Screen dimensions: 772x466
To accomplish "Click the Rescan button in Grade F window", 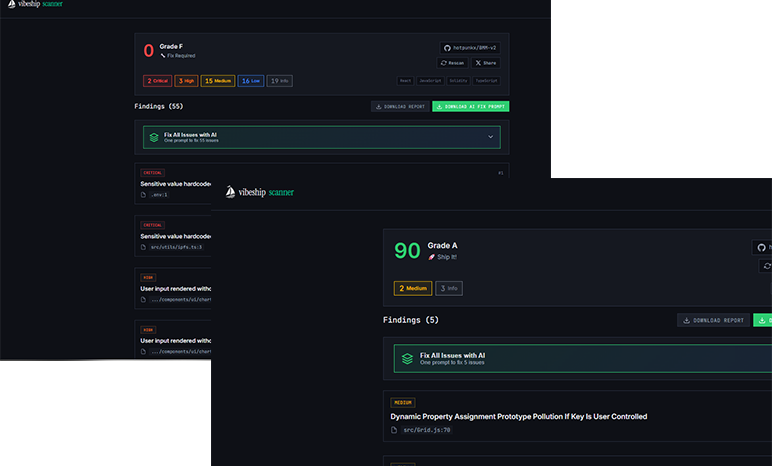I will click(452, 63).
